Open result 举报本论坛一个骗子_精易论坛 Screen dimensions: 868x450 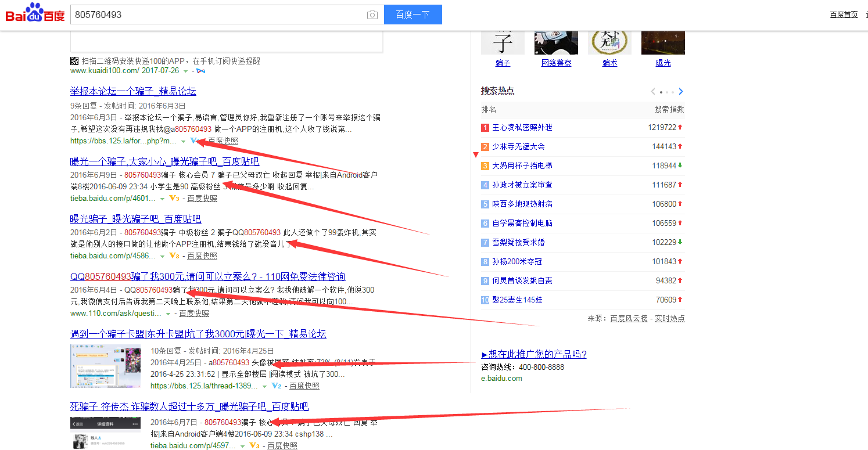pos(133,91)
